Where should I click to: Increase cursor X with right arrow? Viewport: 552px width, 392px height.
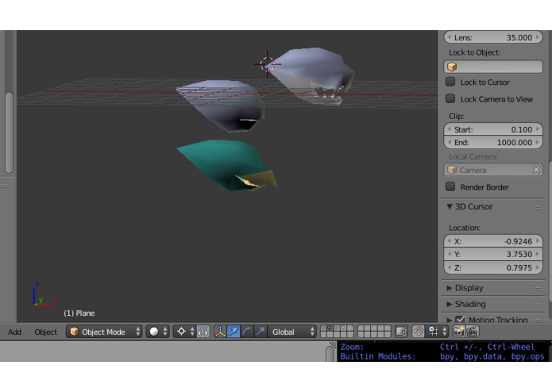(x=538, y=241)
